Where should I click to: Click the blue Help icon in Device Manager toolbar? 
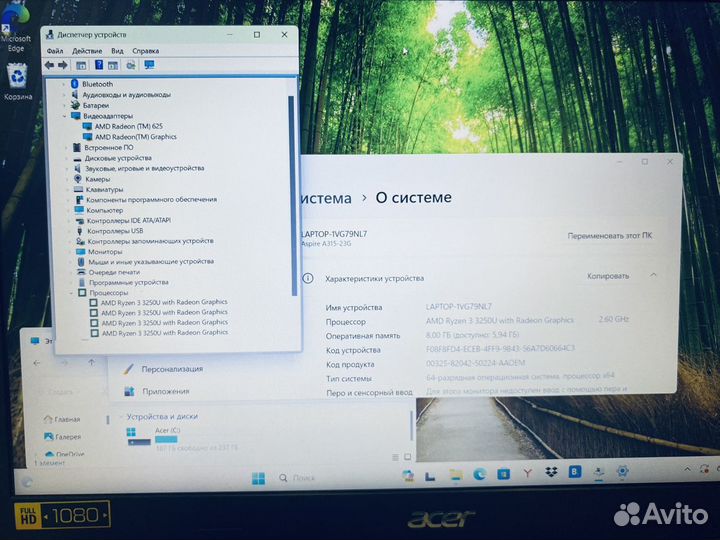98,65
